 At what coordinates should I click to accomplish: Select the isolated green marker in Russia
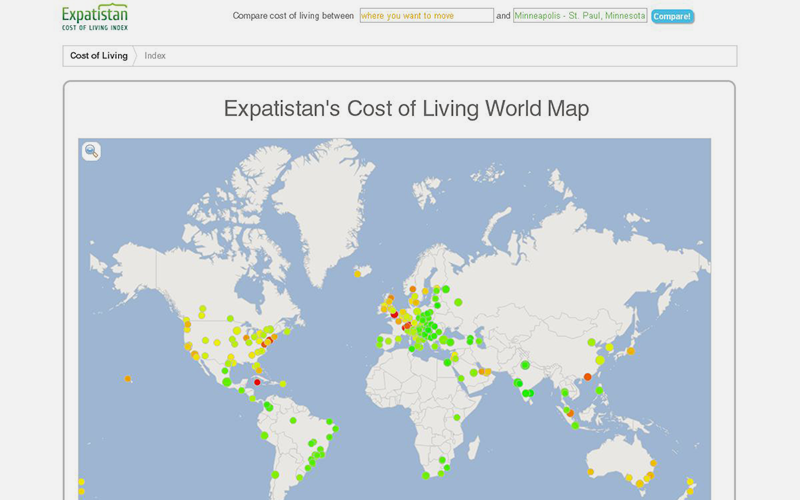(x=458, y=301)
